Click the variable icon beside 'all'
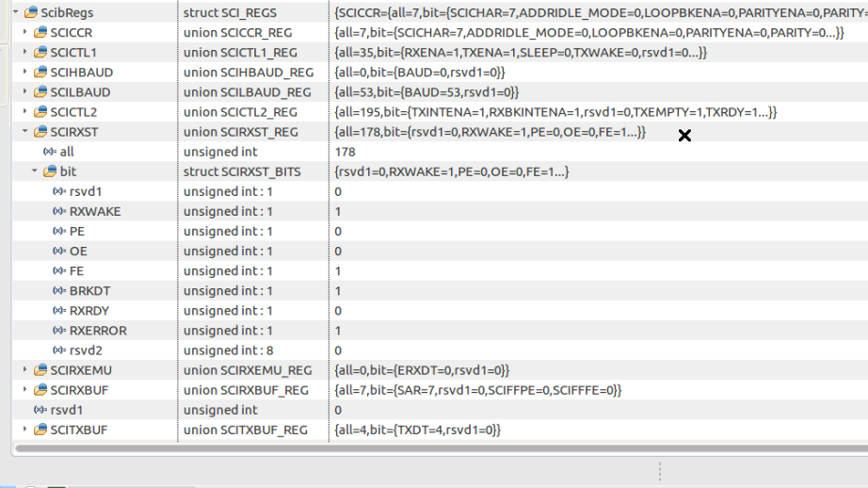The image size is (868, 488). (x=50, y=152)
